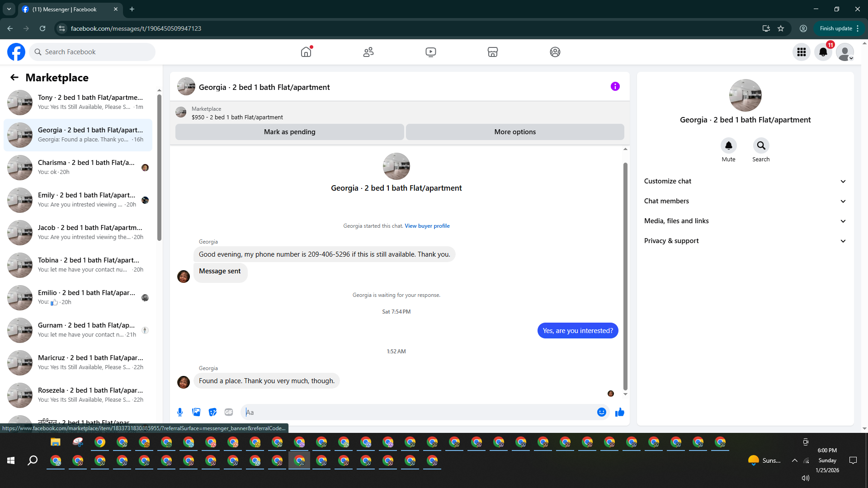Viewport: 868px width, 488px height.
Task: Open the Jacob conversation
Action: coord(78,233)
